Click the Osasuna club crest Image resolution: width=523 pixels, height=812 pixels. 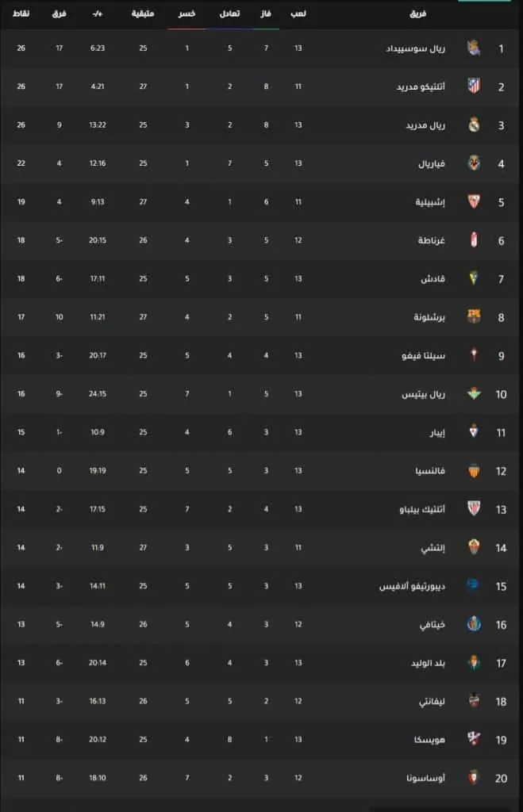point(474,777)
